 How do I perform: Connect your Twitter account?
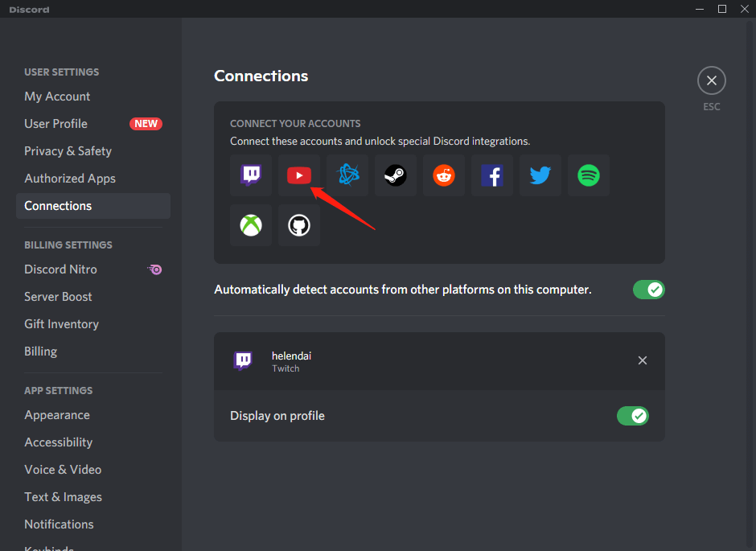click(540, 175)
